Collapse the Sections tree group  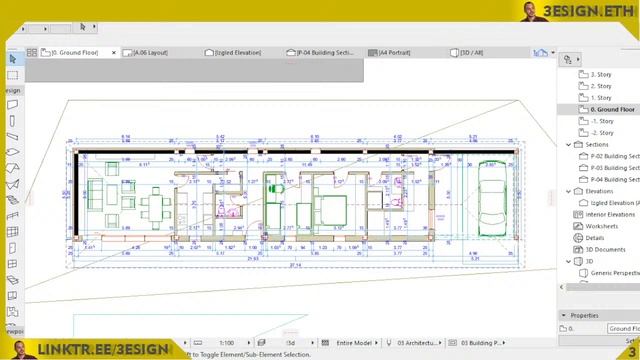569,144
